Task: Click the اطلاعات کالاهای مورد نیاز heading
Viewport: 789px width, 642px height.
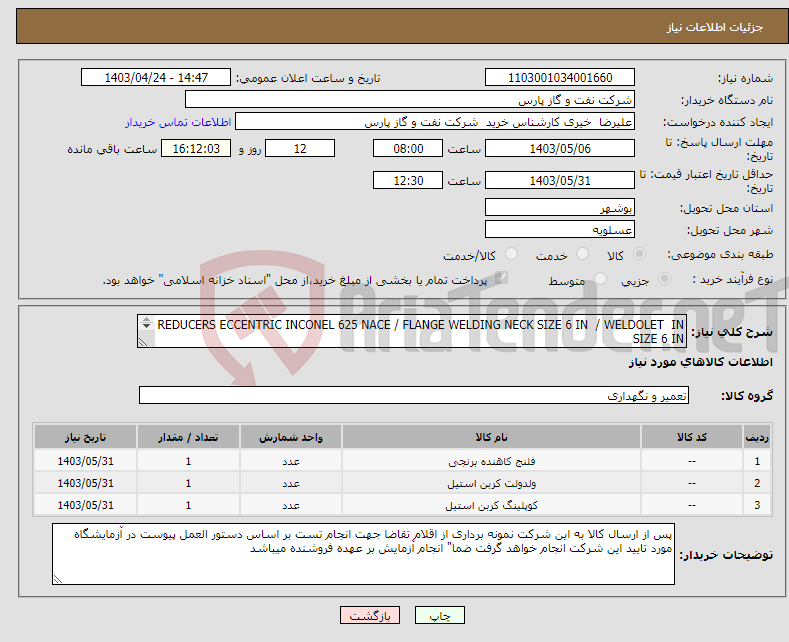Action: pyautogui.click(x=700, y=362)
